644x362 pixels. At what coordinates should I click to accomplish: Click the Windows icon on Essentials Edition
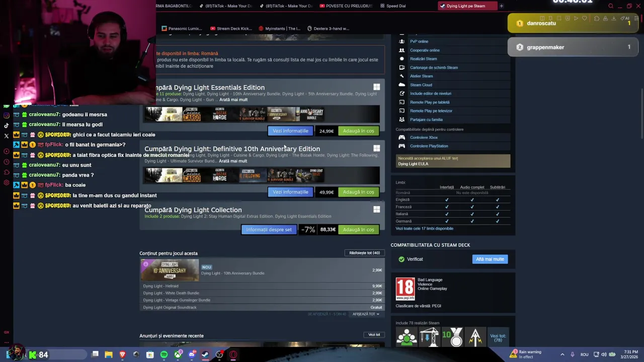click(376, 87)
